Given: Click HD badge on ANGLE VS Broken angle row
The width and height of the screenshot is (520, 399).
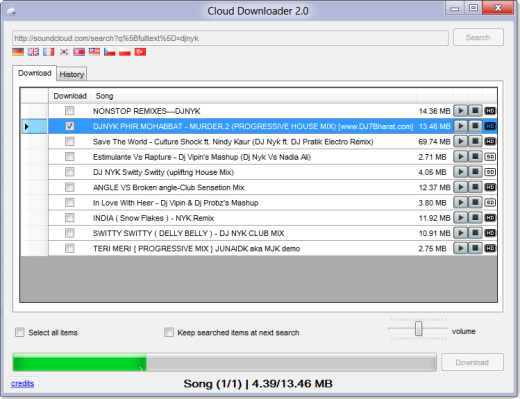Looking at the screenshot, I should [x=490, y=187].
